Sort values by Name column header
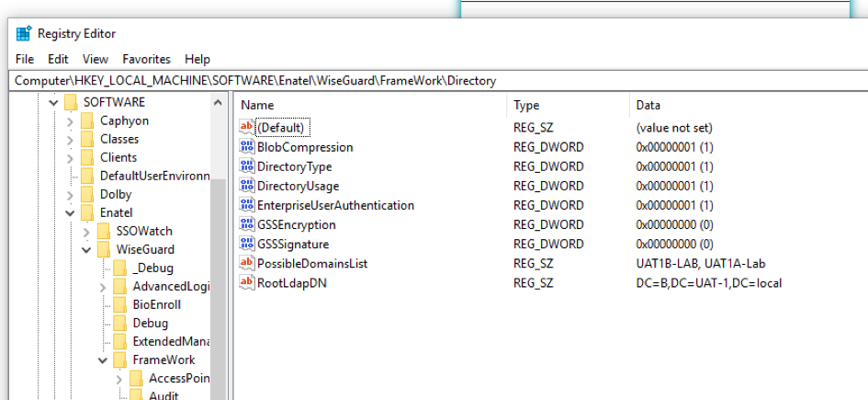The image size is (868, 400). (x=370, y=105)
